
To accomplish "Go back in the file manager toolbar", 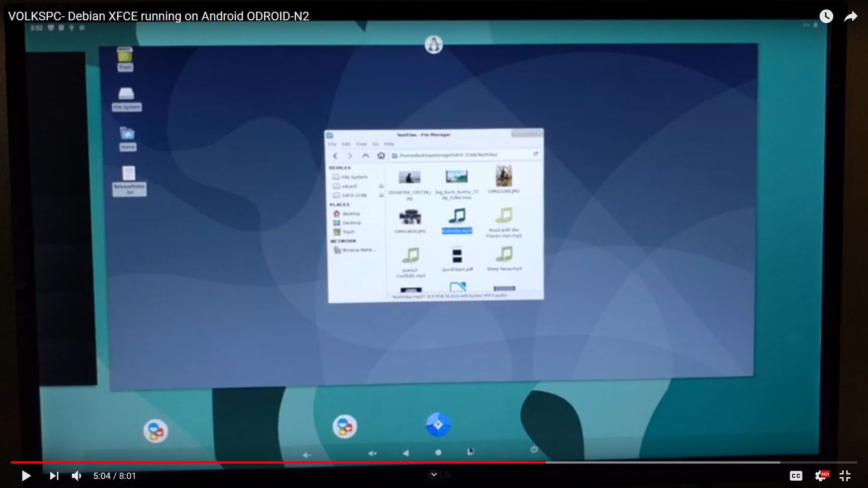I will coord(335,156).
